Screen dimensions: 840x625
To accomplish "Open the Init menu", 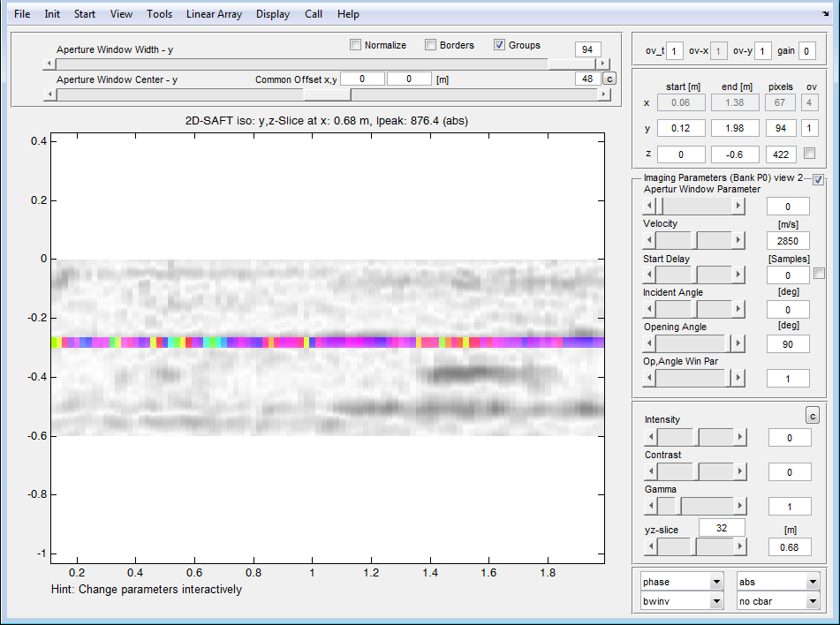I will [52, 14].
